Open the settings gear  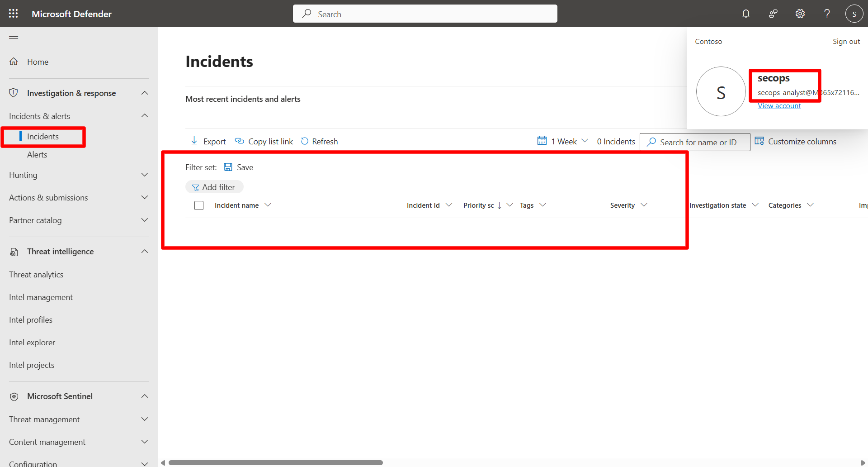(800, 14)
